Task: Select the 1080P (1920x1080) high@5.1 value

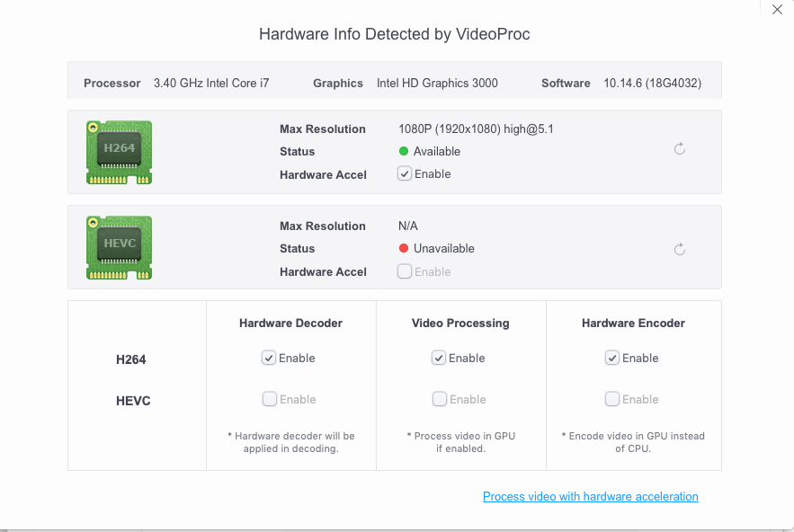Action: click(x=476, y=129)
